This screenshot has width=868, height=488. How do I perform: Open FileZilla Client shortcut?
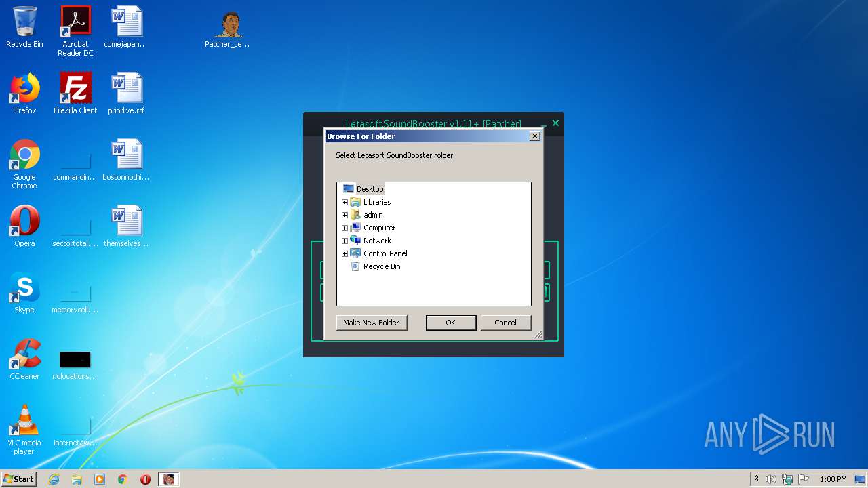coord(75,94)
